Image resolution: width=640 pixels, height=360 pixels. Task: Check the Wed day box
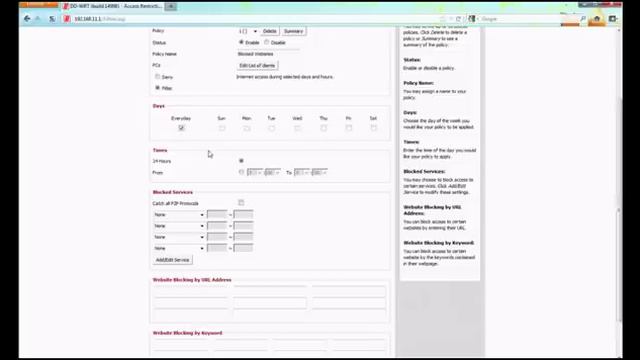coord(297,128)
